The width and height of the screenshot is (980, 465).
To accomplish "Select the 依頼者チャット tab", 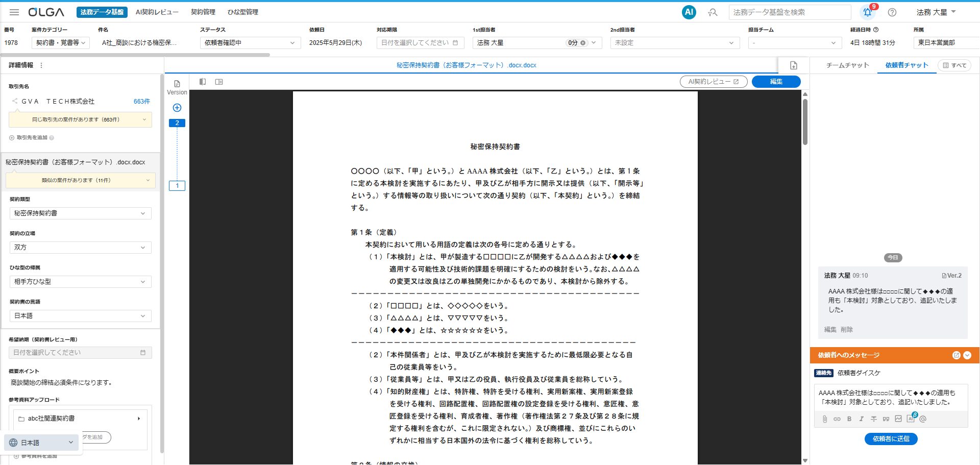I will (907, 65).
